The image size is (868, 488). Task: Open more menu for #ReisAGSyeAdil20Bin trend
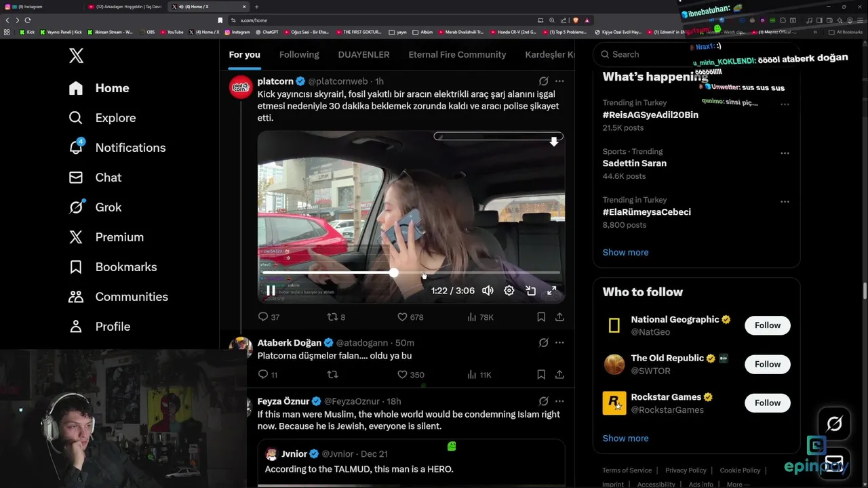click(785, 104)
